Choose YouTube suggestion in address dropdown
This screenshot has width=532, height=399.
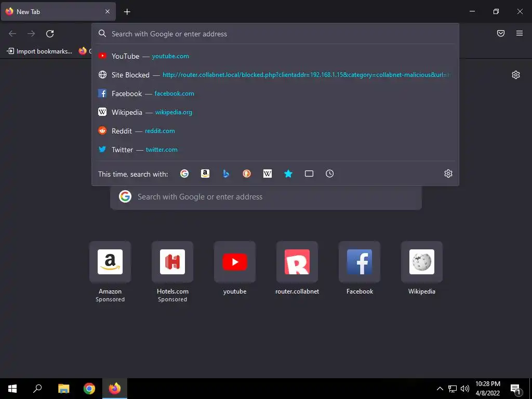click(x=275, y=56)
